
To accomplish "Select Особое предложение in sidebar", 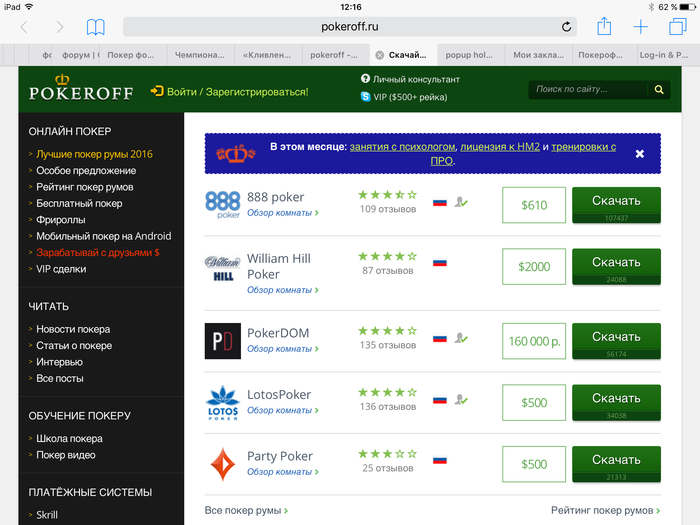I will coord(86,171).
